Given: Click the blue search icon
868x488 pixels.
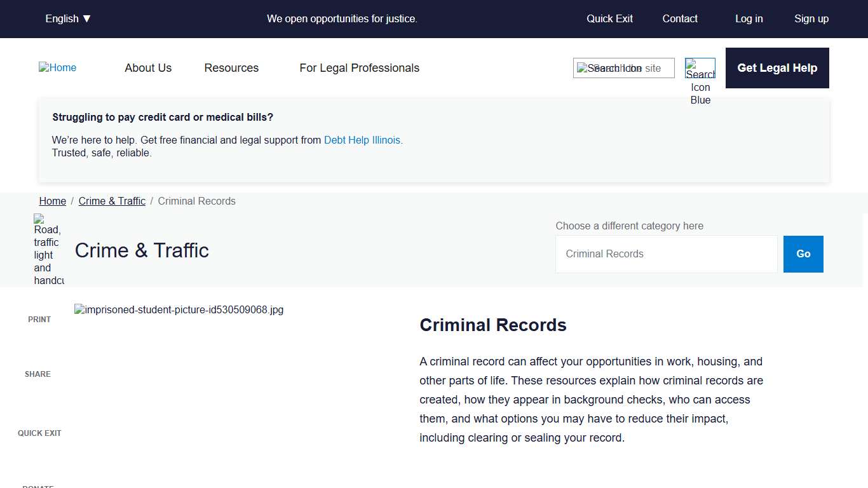Looking at the screenshot, I should 700,68.
